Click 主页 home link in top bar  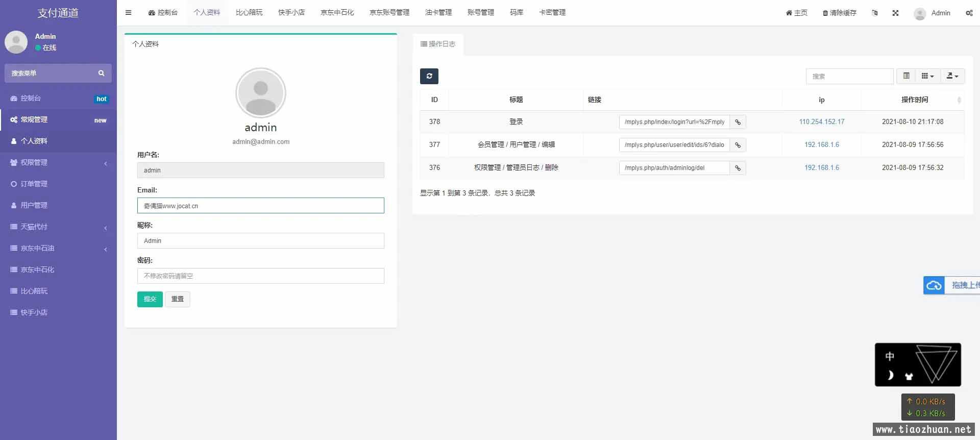pyautogui.click(x=797, y=13)
